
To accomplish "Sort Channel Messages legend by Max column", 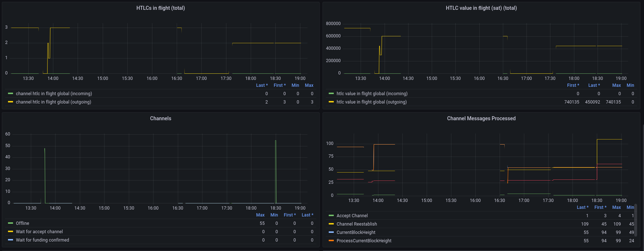I will tap(616, 207).
